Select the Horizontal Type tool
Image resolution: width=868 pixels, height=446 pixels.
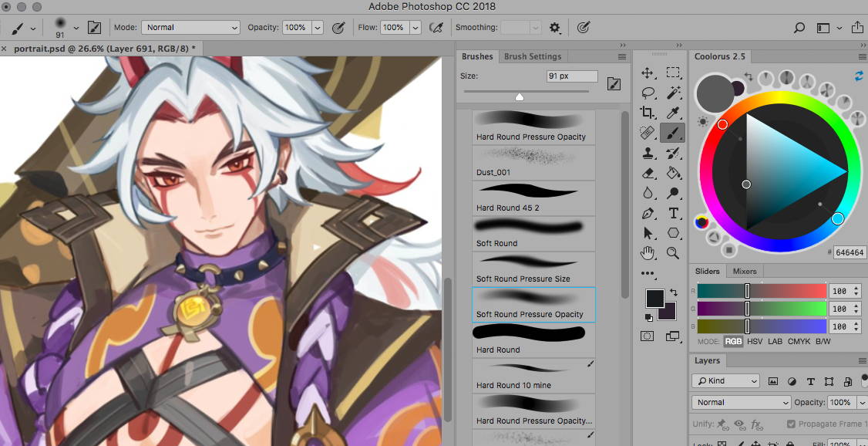pyautogui.click(x=673, y=213)
